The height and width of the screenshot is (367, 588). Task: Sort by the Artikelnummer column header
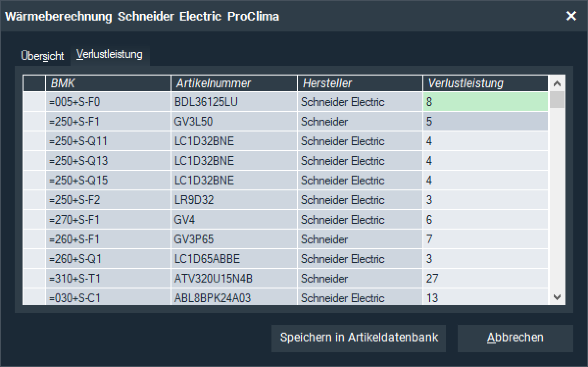tap(234, 83)
